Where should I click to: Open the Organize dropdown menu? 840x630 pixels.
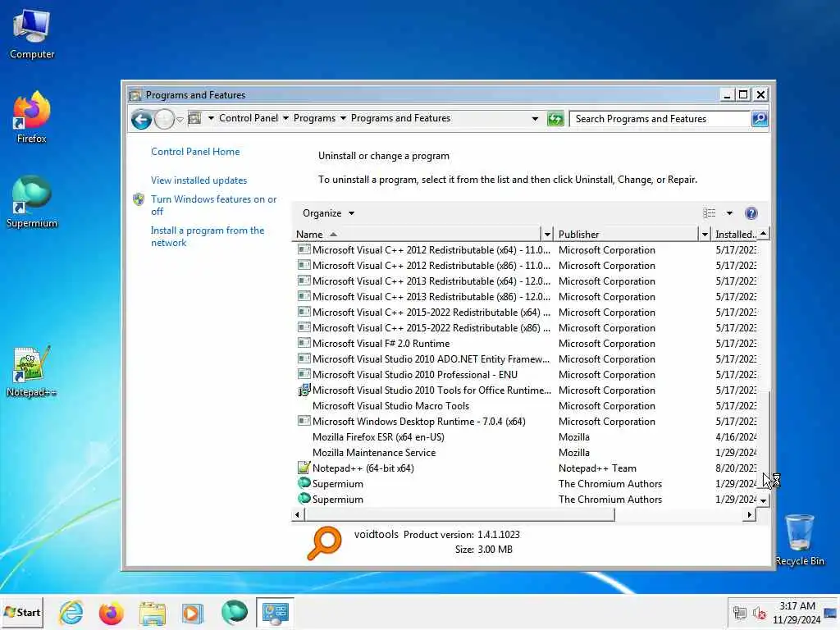point(328,213)
